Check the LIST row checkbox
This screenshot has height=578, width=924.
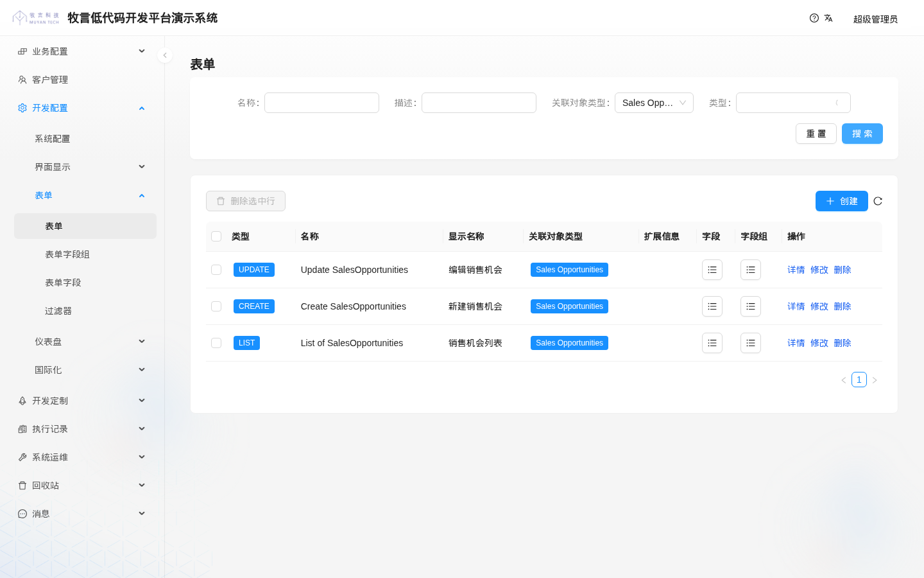click(216, 343)
